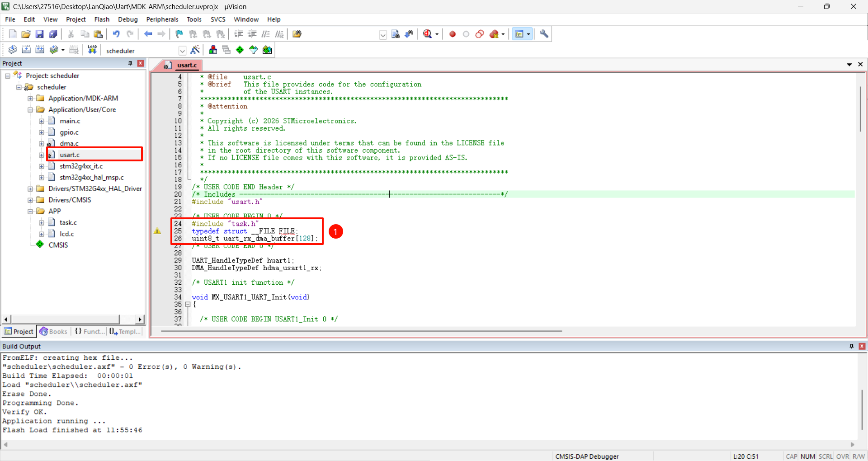Select main.c in the project tree
Screen dimensions: 868x461
pyautogui.click(x=70, y=121)
